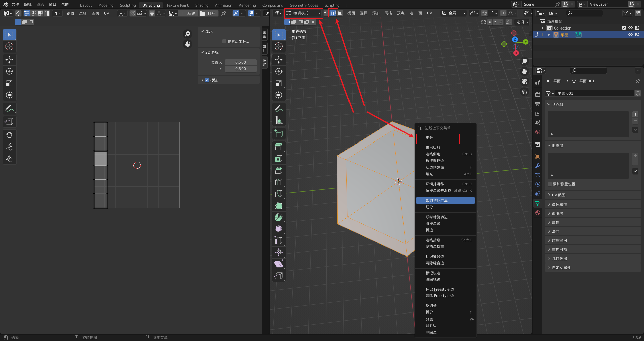
Task: Open the 文件 menu
Action: click(15, 4)
